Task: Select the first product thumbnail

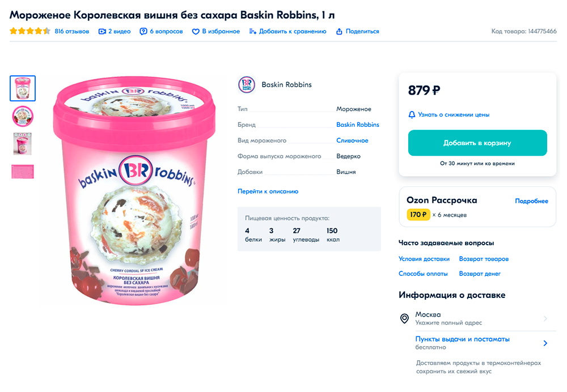Action: click(x=23, y=88)
